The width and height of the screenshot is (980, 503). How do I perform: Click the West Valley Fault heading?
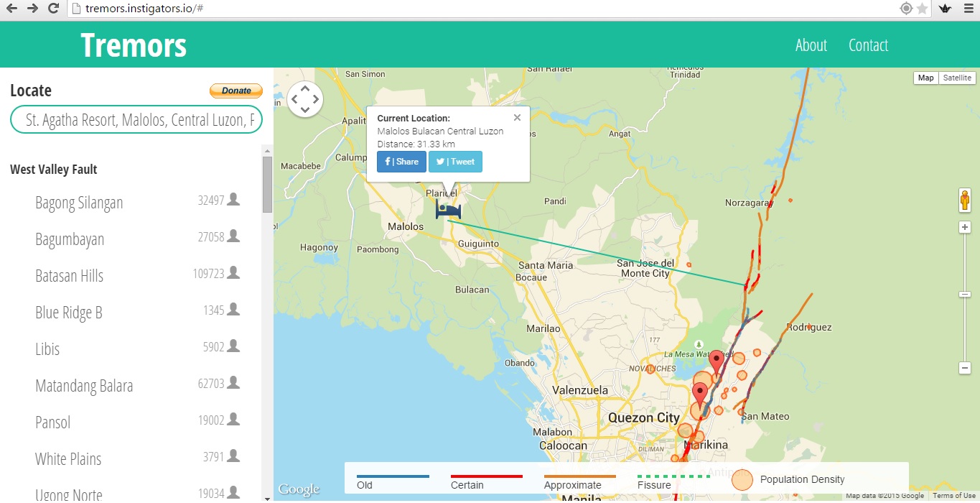click(54, 170)
